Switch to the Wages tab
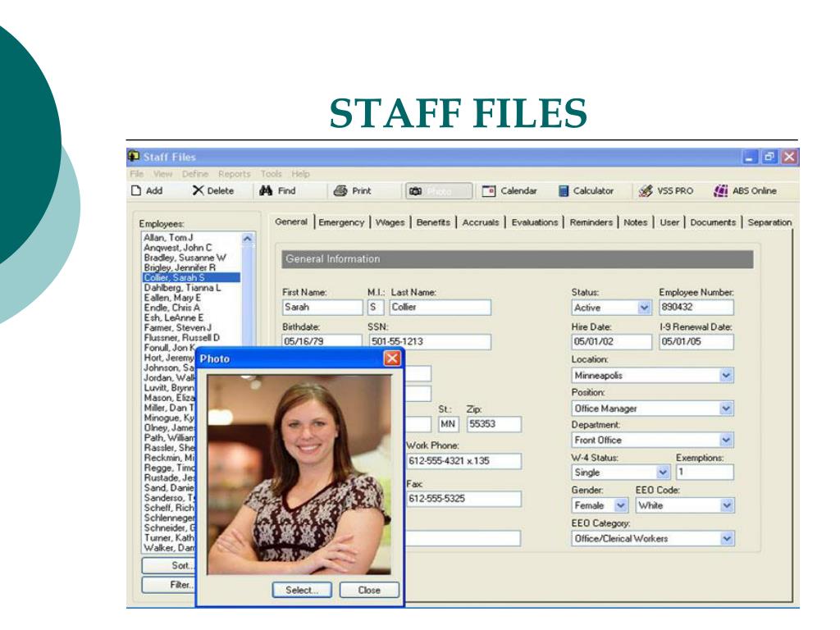Viewport: 840px width, 630px height. point(390,222)
